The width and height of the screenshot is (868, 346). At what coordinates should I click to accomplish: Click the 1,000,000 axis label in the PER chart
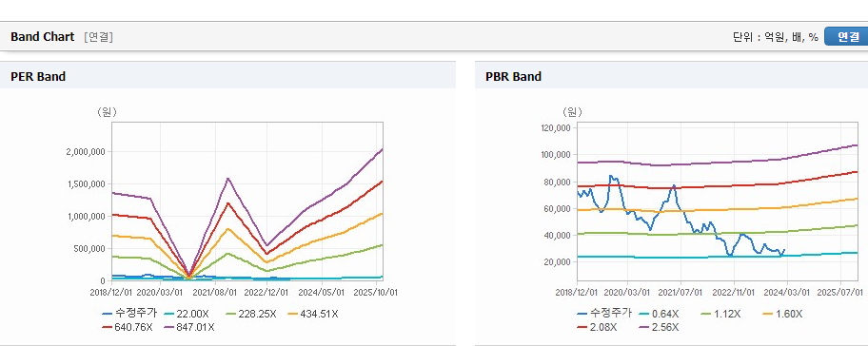pos(87,216)
